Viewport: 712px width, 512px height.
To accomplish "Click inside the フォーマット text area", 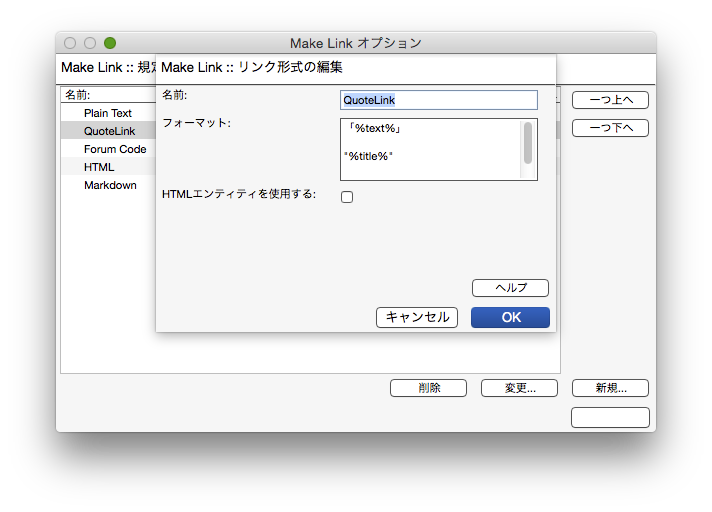I will pyautogui.click(x=430, y=149).
